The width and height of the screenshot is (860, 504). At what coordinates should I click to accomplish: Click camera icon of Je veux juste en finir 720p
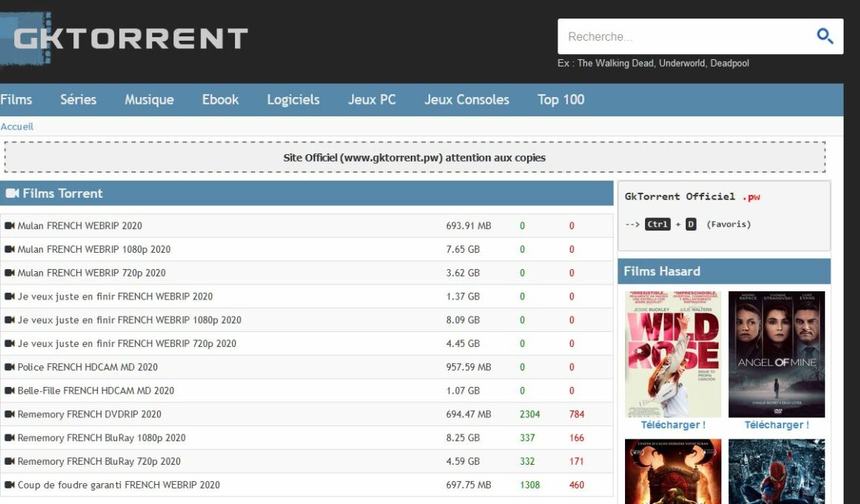(x=10, y=343)
